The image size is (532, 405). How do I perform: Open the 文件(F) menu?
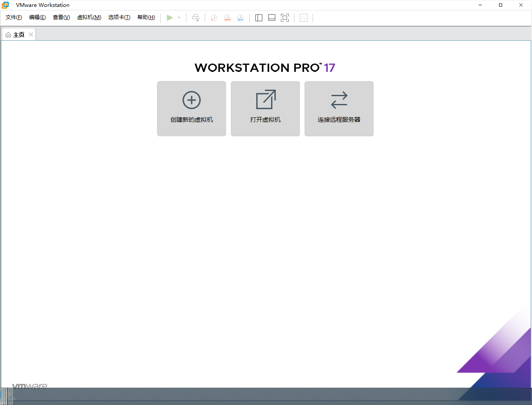point(14,17)
